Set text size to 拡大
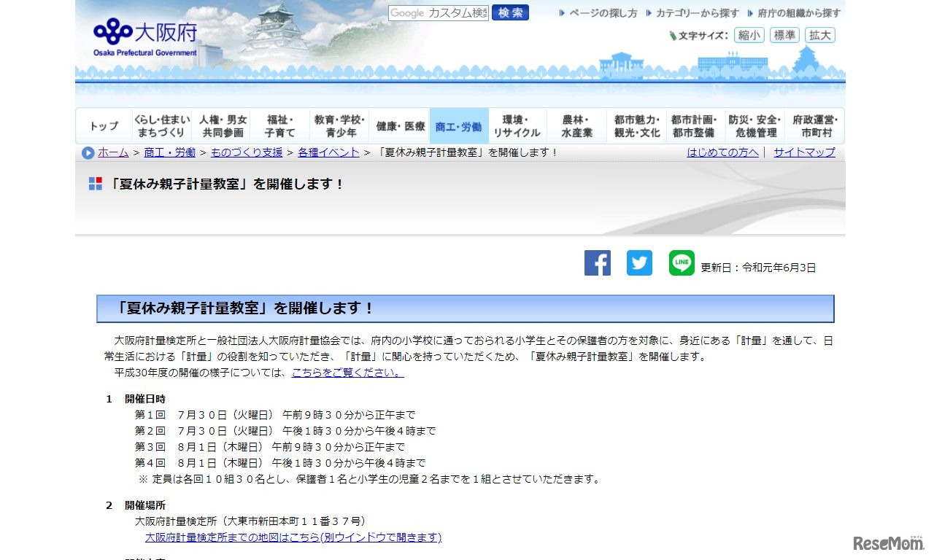The height and width of the screenshot is (560, 934). pos(820,35)
